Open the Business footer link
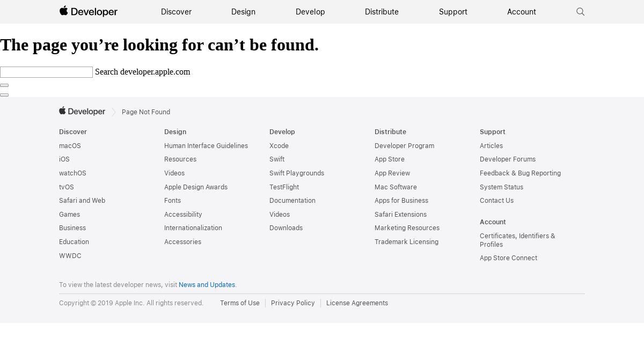This screenshot has height=338, width=644. 72,228
